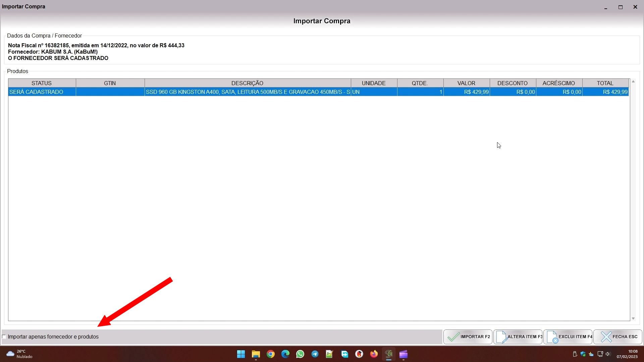Click the IMPORTAR F2 button

pyautogui.click(x=468, y=337)
